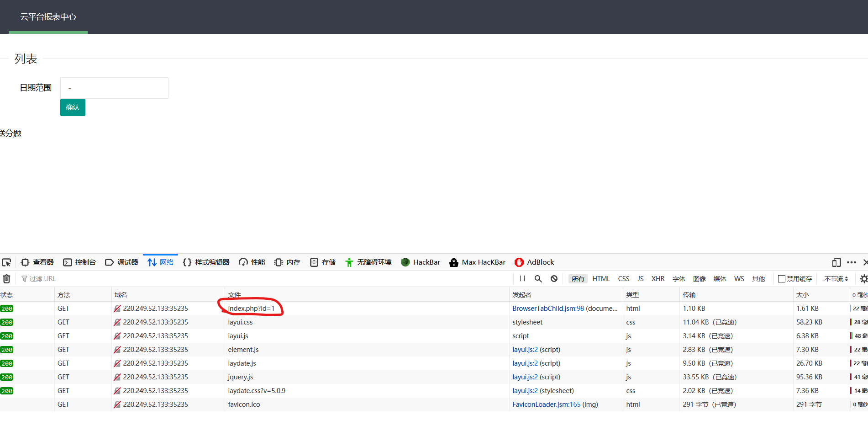Select the element.js request row

point(434,350)
